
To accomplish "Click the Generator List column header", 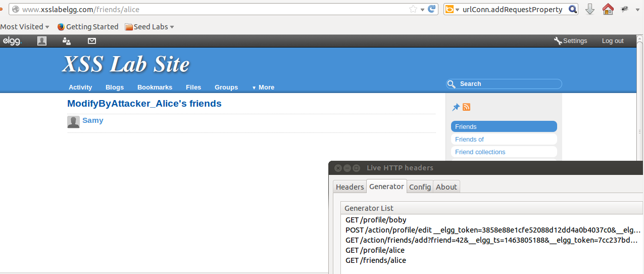I will [492, 208].
